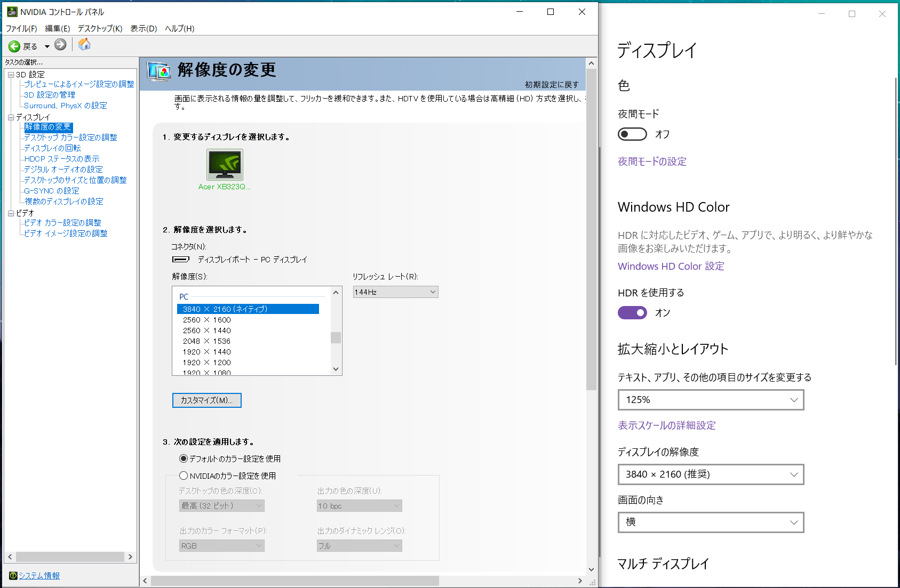Open 画面の向き 横 dropdown
The width and height of the screenshot is (900, 588).
711,522
